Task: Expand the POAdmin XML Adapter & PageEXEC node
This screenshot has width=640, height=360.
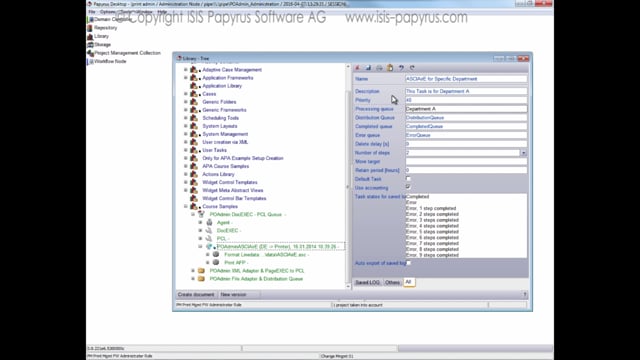Action: point(193,271)
